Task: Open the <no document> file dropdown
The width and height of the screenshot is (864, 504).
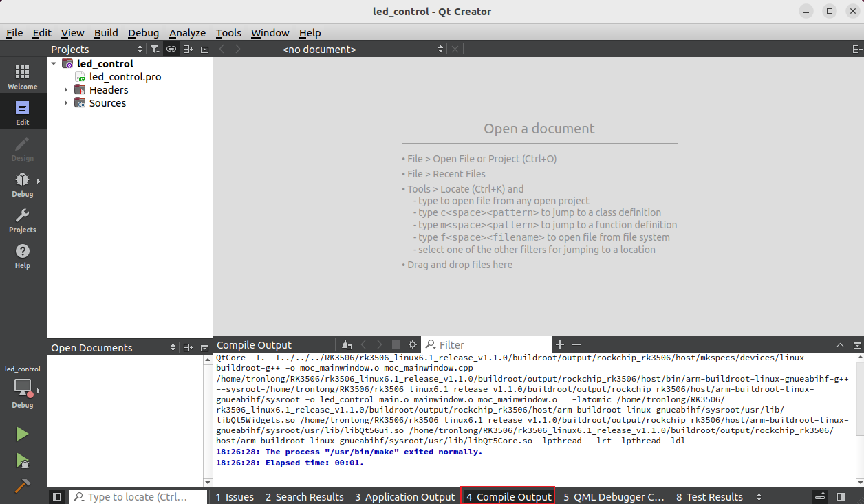Action: (364, 50)
